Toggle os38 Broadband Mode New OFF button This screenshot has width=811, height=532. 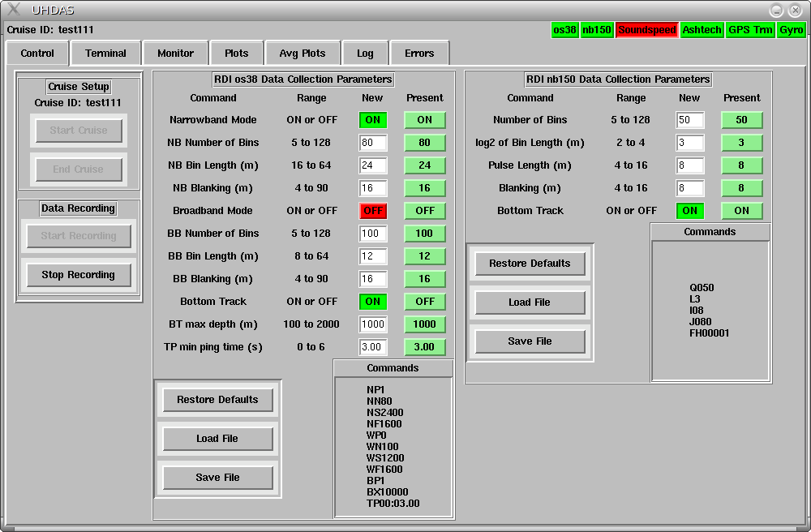pyautogui.click(x=373, y=210)
